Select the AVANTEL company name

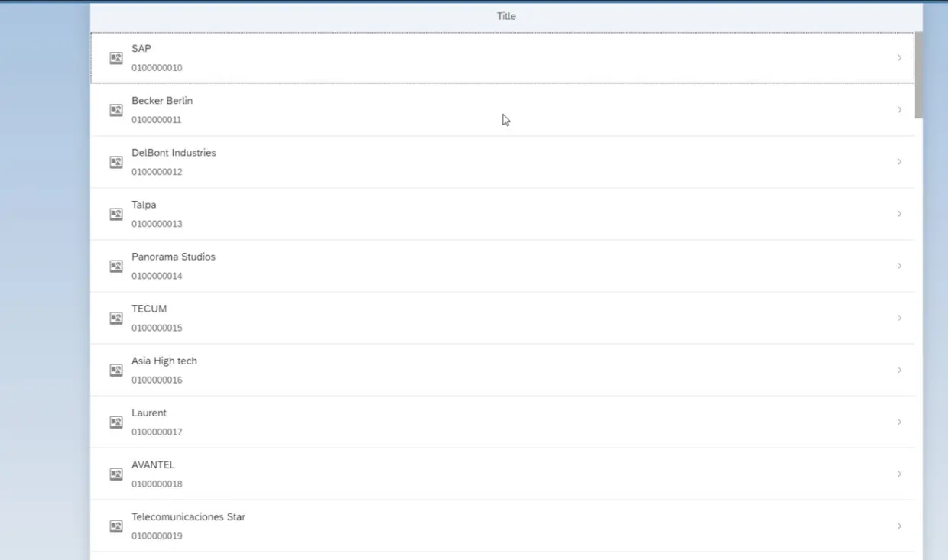coord(153,464)
